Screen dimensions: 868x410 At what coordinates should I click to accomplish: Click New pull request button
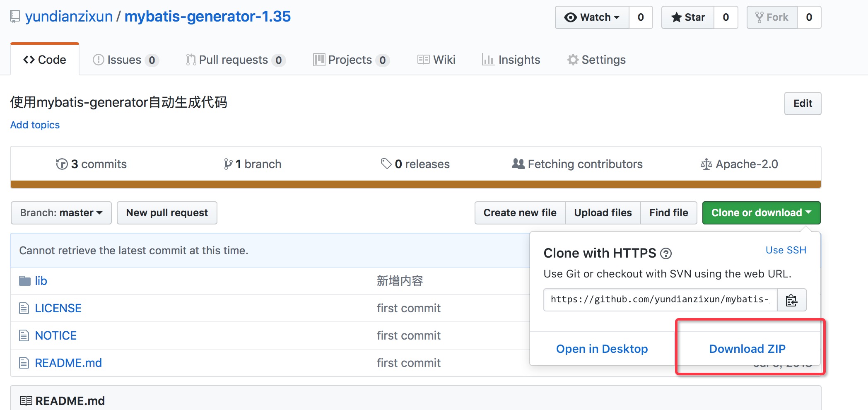(167, 213)
